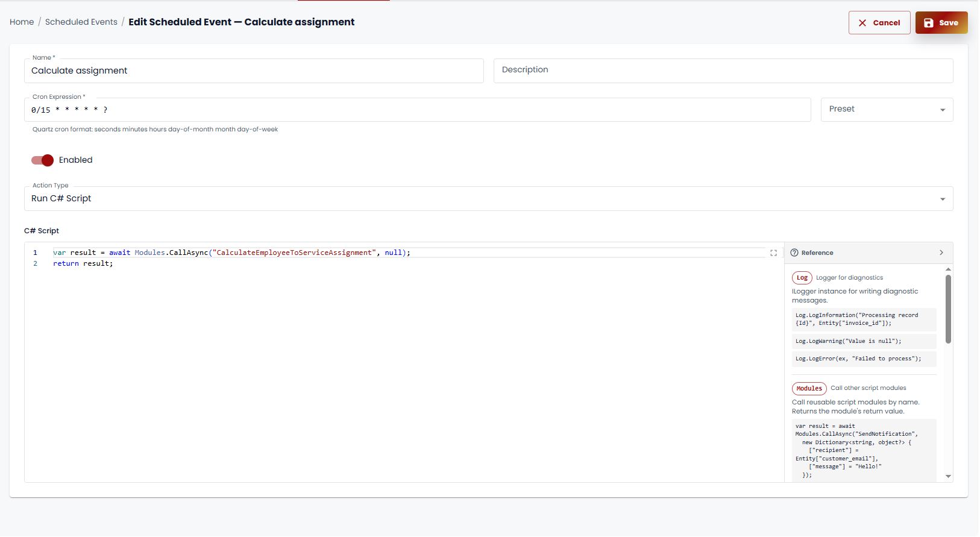Click the Log.LogError example snippet
980x537 pixels.
[x=864, y=359]
